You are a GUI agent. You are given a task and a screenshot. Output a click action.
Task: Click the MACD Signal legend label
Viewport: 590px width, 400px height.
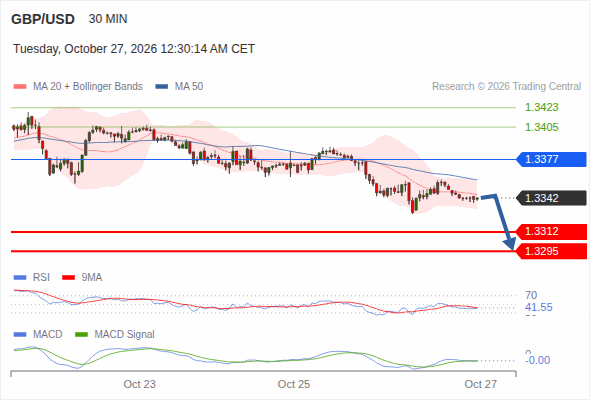[x=125, y=334]
